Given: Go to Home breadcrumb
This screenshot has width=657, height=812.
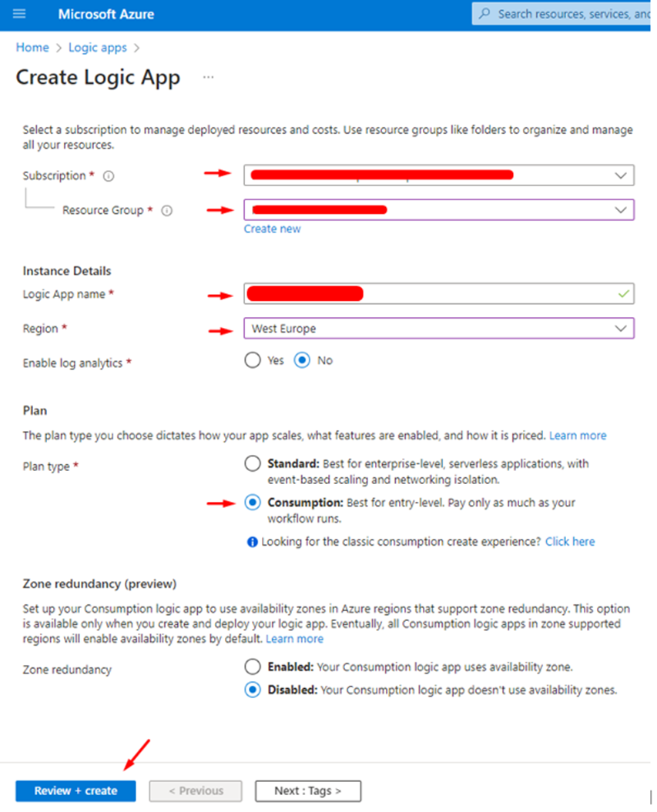Looking at the screenshot, I should (x=32, y=48).
